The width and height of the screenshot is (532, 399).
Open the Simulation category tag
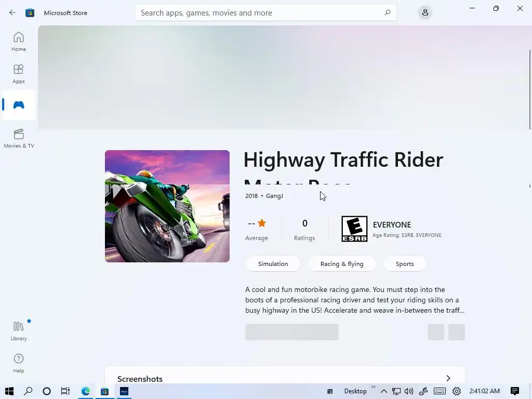(273, 263)
